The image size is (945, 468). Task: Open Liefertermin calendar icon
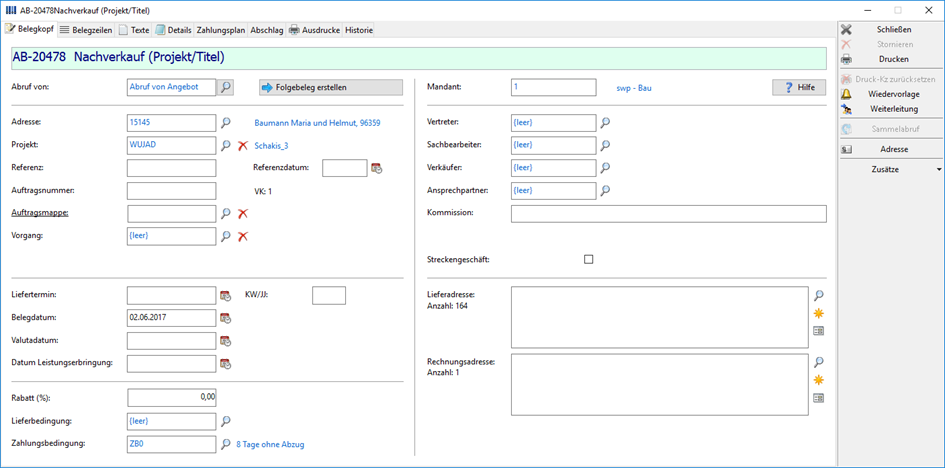(x=225, y=296)
